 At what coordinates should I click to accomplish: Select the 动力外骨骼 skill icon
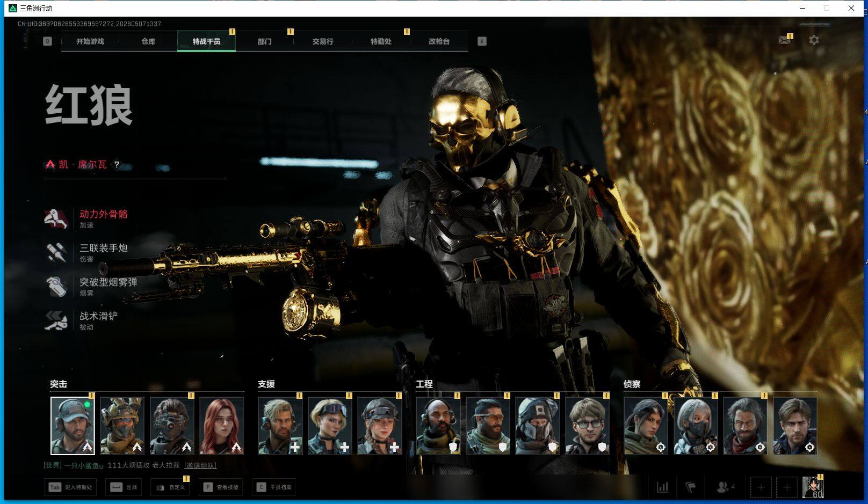(x=56, y=218)
